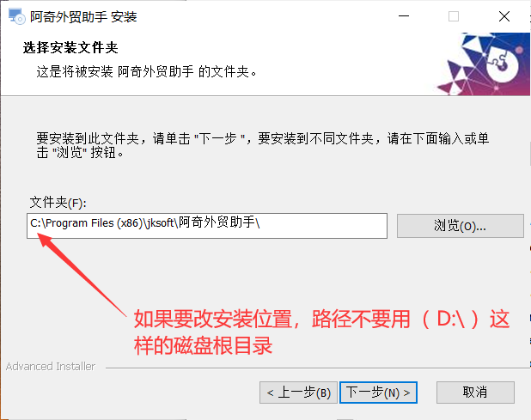Click the subtitle 这是将被安装 阿奇外贸助手 的文件夹
This screenshot has width=531, height=420.
146,72
